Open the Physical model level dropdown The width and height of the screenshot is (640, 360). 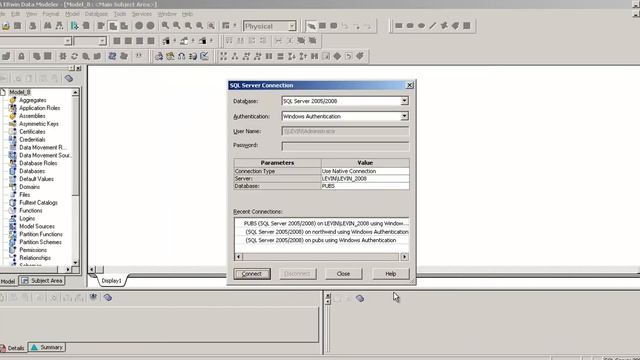pyautogui.click(x=292, y=26)
